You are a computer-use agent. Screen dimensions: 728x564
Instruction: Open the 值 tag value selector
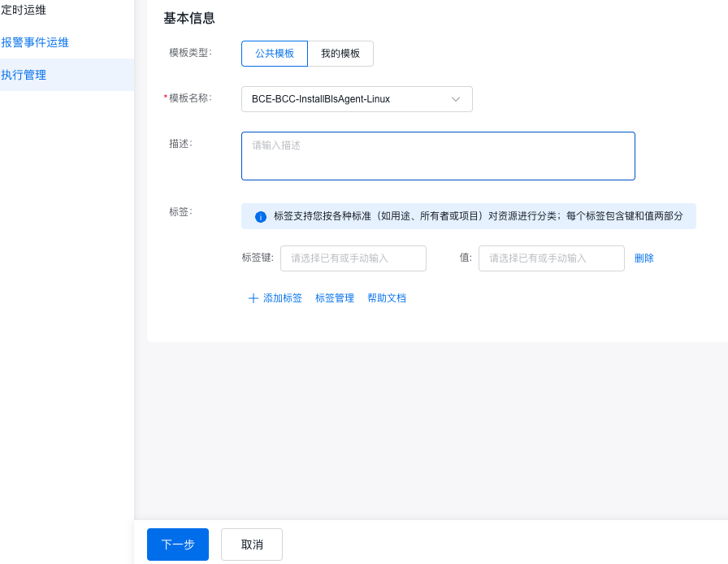[x=551, y=258]
